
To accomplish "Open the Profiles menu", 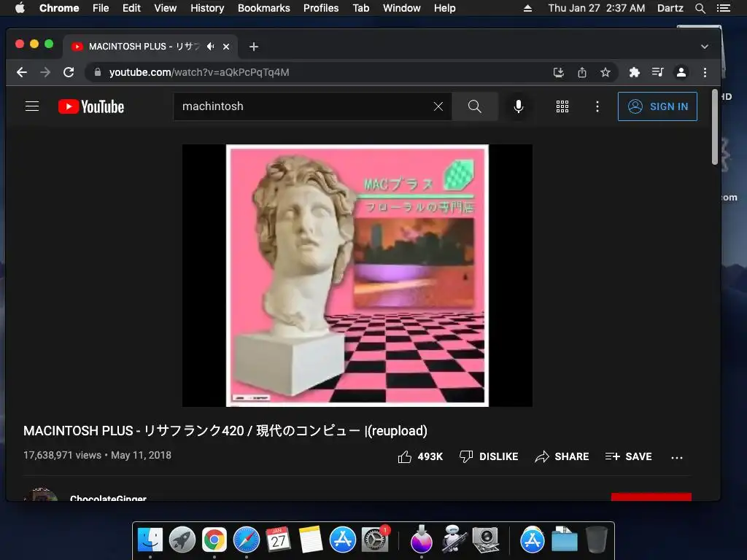I will click(x=321, y=8).
